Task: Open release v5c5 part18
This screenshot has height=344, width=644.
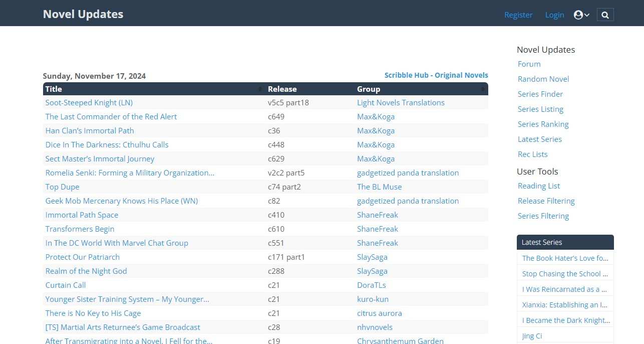Action: click(x=288, y=103)
